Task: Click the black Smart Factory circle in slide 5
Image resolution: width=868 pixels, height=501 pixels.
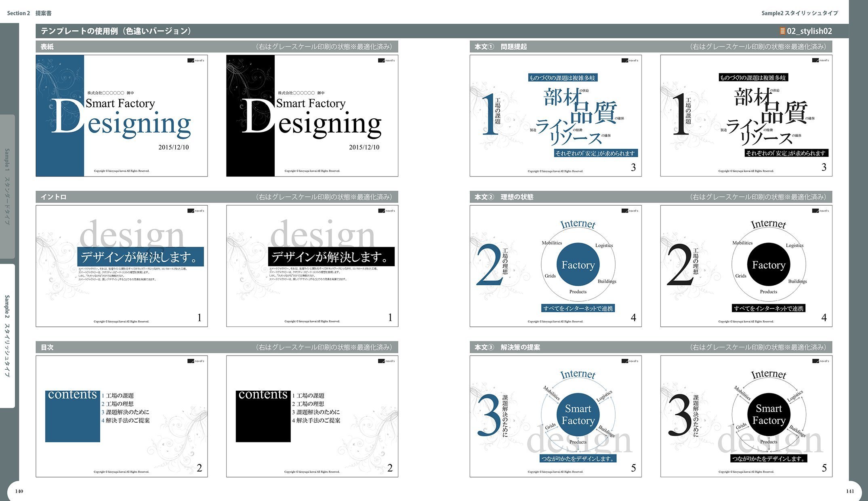Action: click(x=769, y=415)
